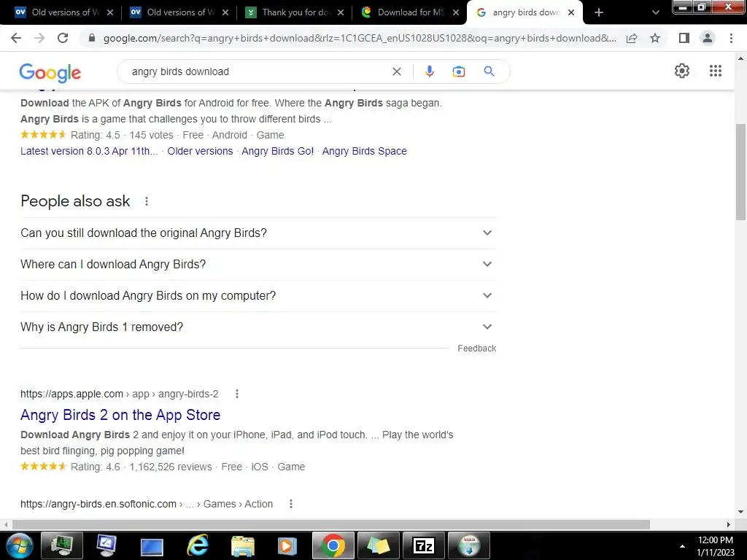Show hidden system tray icons
The height and width of the screenshot is (560, 747).
click(682, 546)
